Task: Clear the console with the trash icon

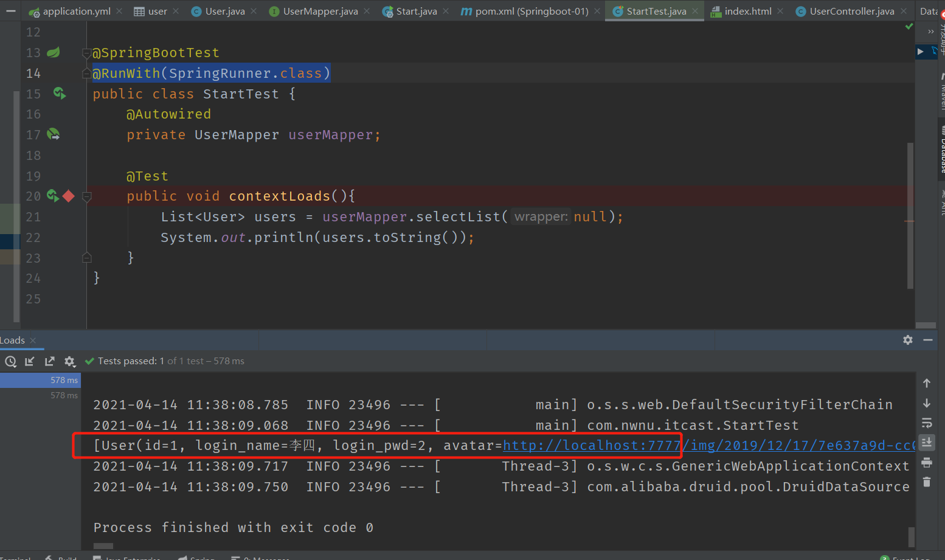Action: 927,482
